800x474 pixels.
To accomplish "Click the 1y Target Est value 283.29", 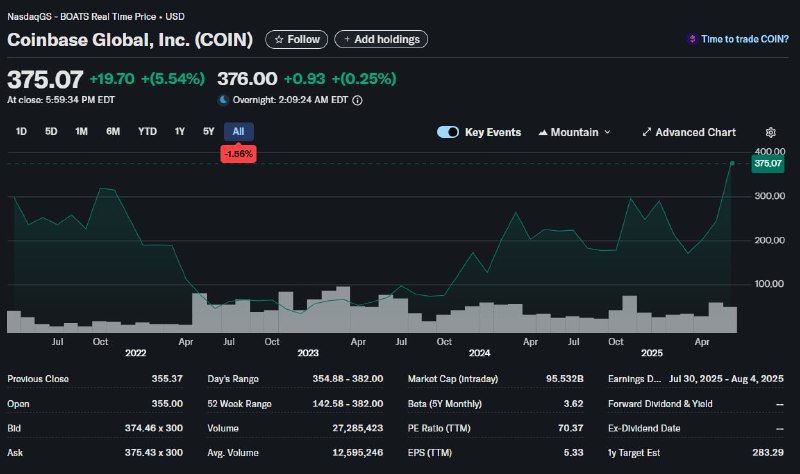I will 768,453.
